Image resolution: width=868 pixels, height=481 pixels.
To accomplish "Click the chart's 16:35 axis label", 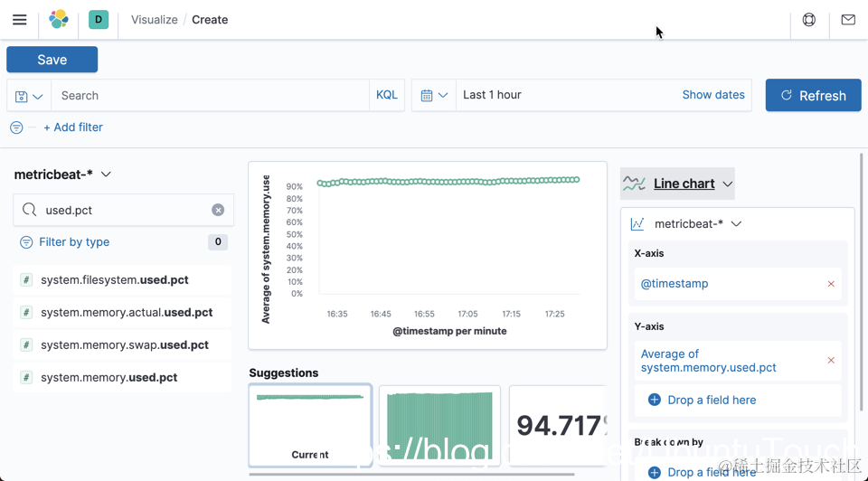I will point(337,314).
